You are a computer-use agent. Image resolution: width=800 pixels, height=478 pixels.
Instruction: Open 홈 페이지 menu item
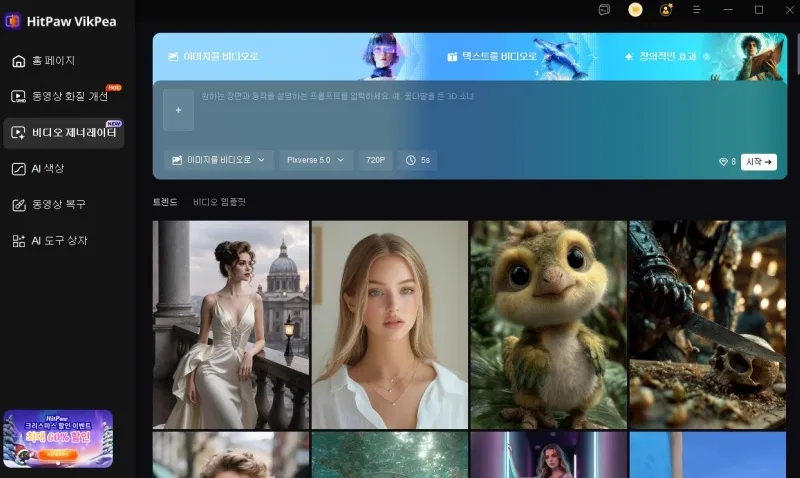[x=64, y=61]
